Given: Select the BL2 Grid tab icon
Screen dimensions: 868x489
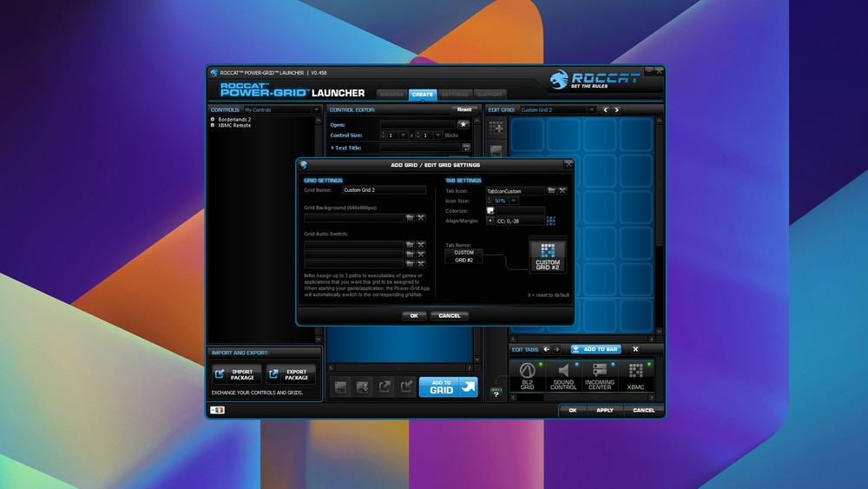Looking at the screenshot, I should 528,377.
